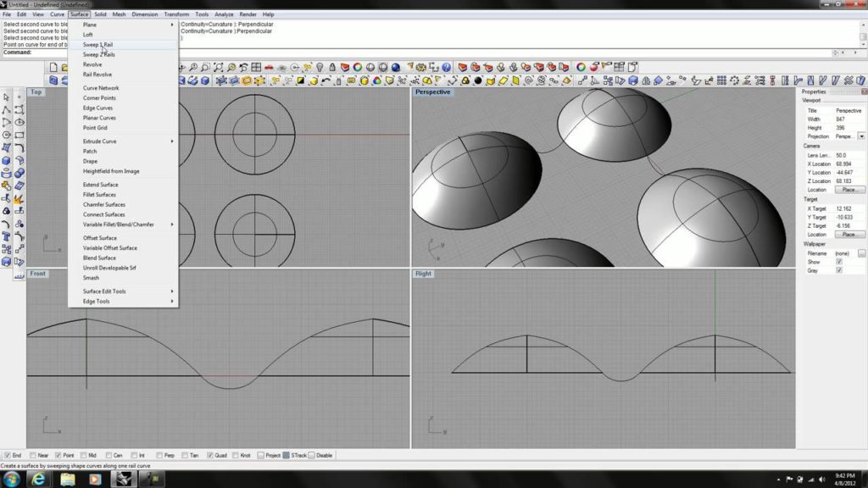The image size is (868, 488).
Task: Open the Projection dropdown in Properties
Action: point(861,136)
